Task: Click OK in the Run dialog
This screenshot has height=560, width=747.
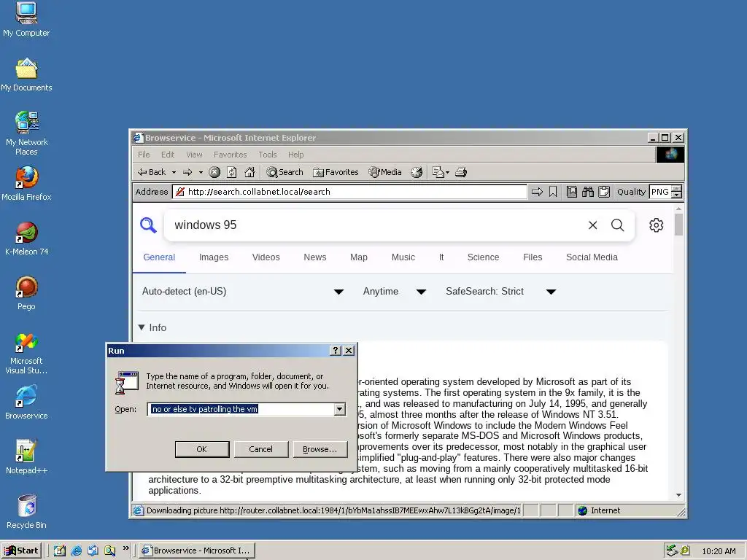Action: (x=202, y=449)
